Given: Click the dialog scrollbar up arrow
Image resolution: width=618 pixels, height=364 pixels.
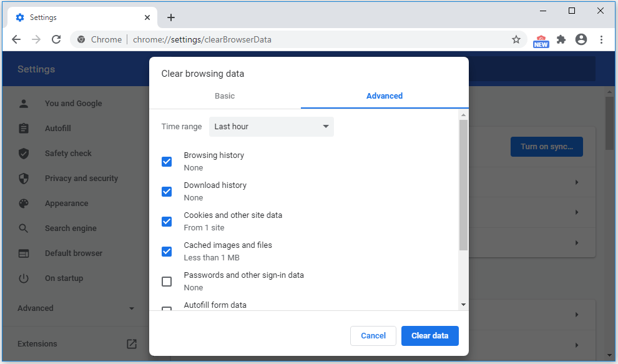Looking at the screenshot, I should (463, 115).
